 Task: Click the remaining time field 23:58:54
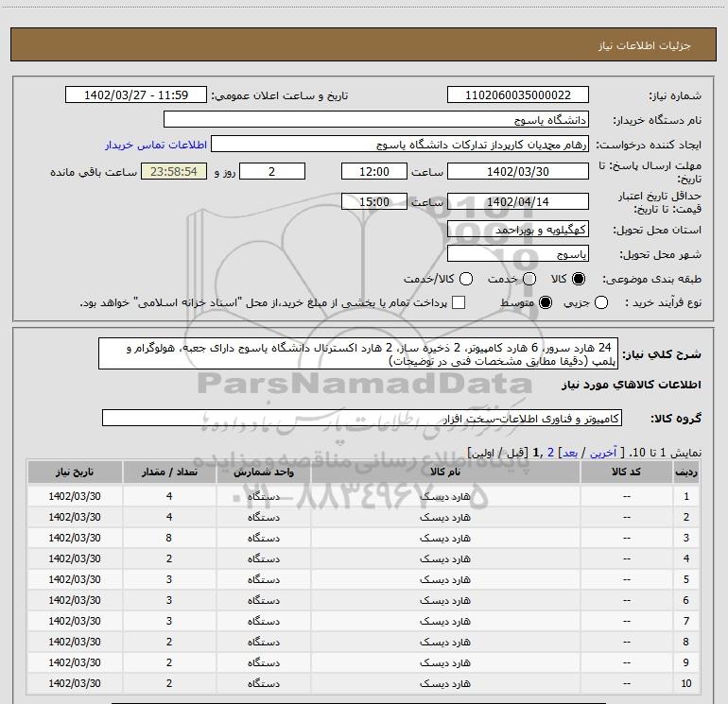[x=174, y=171]
